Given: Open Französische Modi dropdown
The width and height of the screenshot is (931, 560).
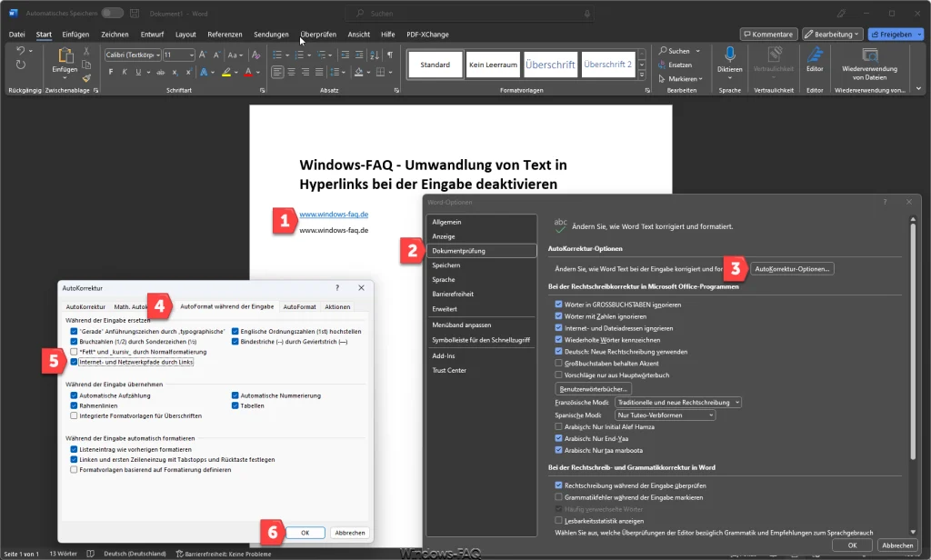Looking at the screenshot, I should [x=678, y=402].
